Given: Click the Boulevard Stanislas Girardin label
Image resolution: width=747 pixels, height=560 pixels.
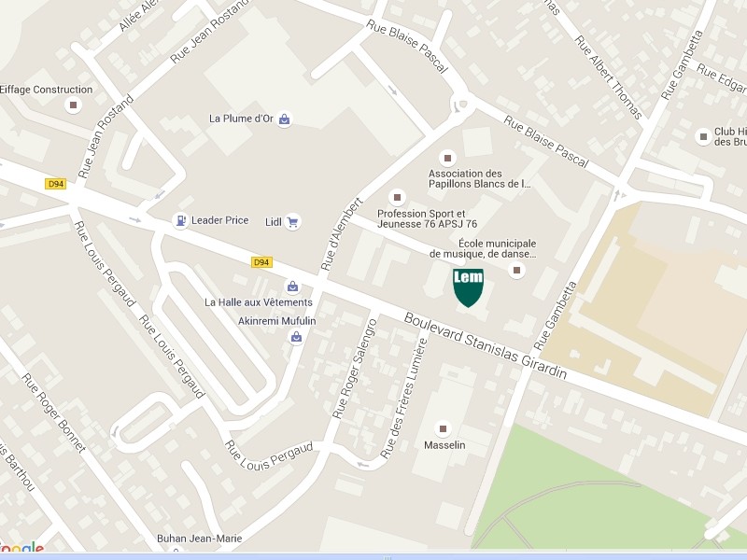Looking at the screenshot, I should [486, 346].
